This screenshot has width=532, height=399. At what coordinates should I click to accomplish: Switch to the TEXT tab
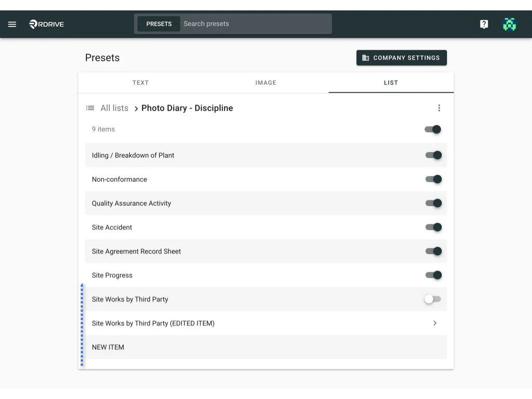(140, 83)
